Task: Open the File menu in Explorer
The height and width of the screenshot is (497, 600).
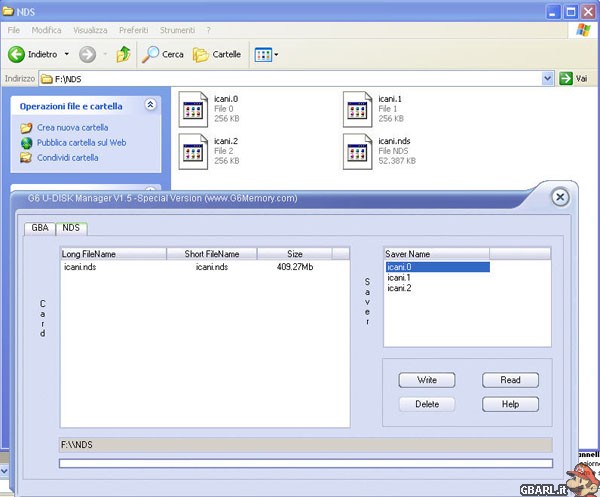Action: (13, 30)
